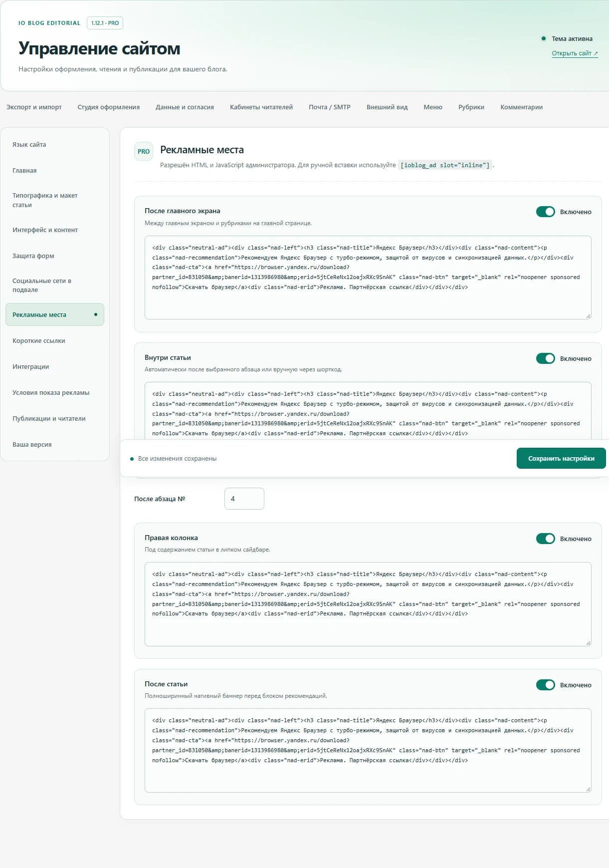Open Типографика и макет статьи section

pos(55,200)
